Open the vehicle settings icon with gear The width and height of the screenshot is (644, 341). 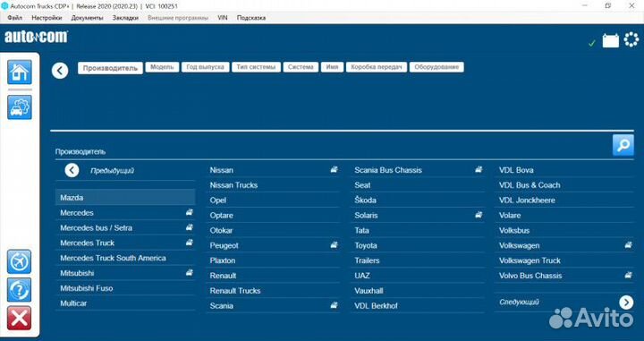(20, 107)
